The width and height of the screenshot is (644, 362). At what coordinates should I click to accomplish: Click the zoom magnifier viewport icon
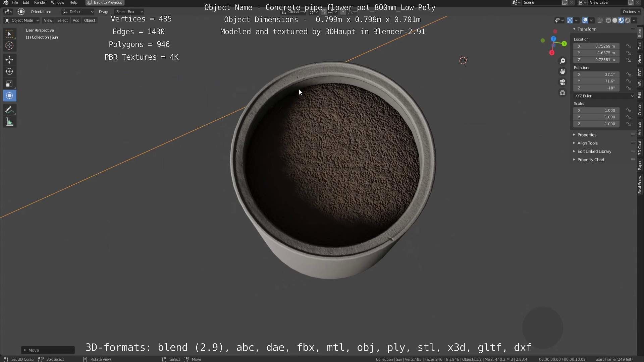[x=562, y=61]
